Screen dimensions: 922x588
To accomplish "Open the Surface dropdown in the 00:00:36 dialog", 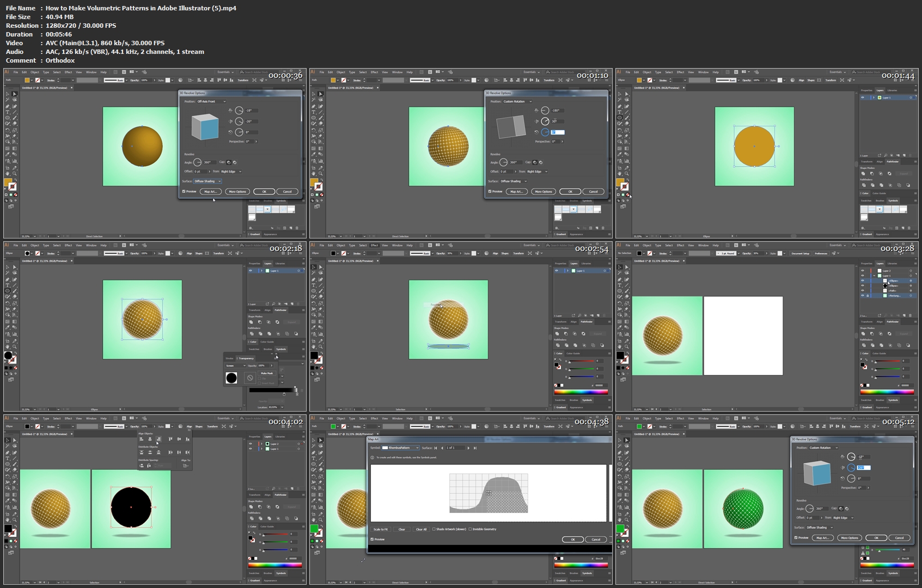I will tap(207, 181).
